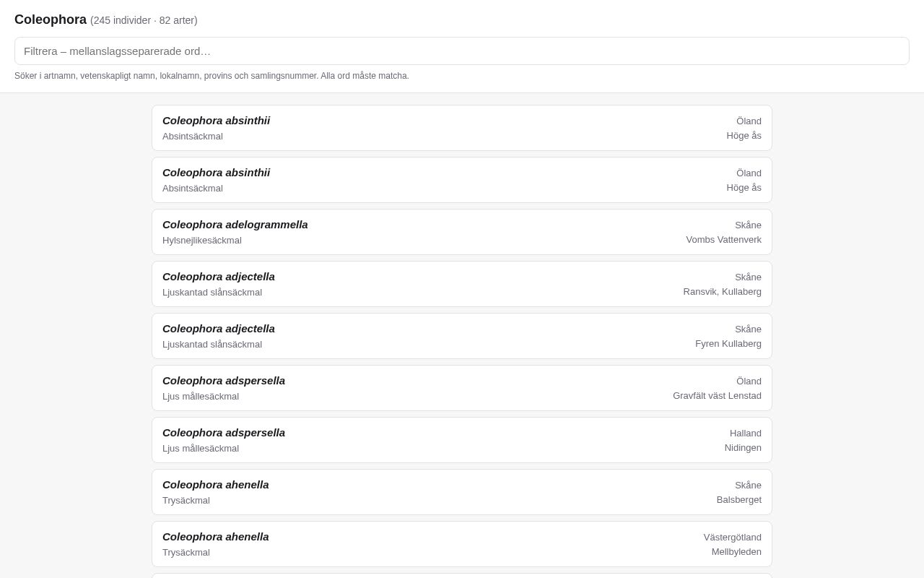Click the Coleophora page heading
Image resolution: width=924 pixels, height=578 pixels.
tap(51, 20)
